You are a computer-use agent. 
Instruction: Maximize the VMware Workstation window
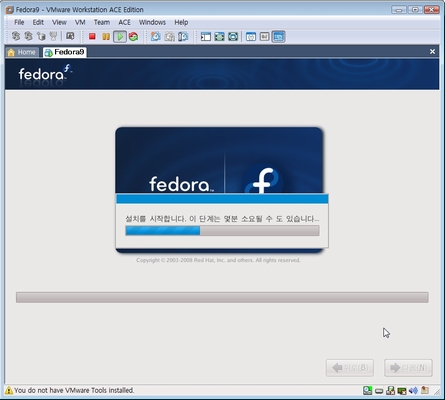click(x=415, y=10)
